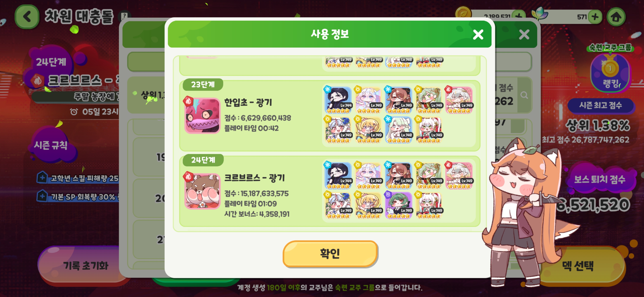Image resolution: width=644 pixels, height=297 pixels.
Task: Tap the magnifier search icon beside score
Action: 524,95
